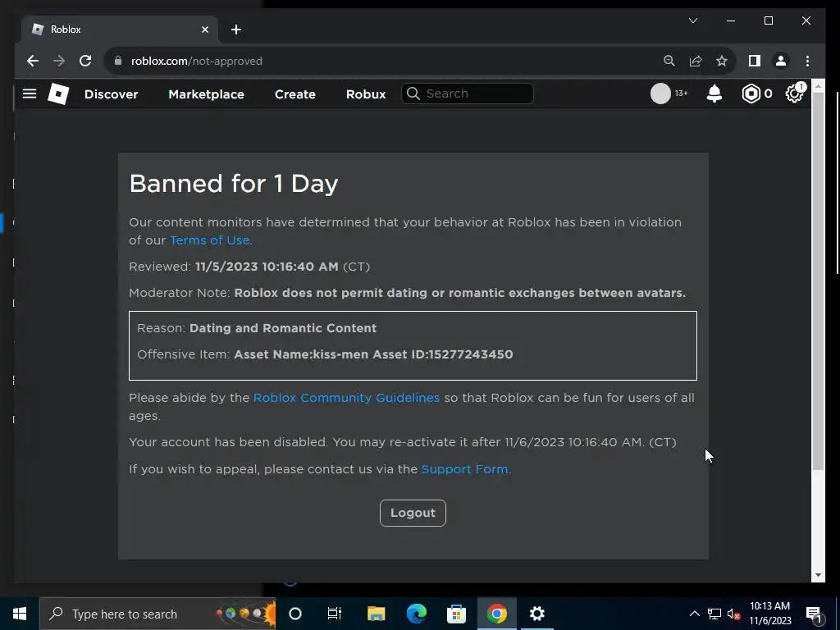Click the vertical scrollbar thumb
This screenshot has width=840, height=630.
818,281
